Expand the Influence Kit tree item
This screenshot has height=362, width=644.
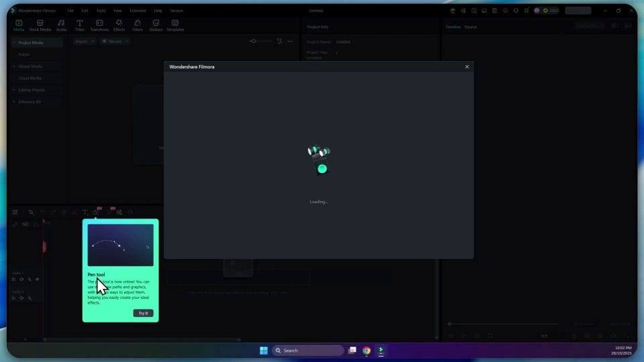coord(14,101)
